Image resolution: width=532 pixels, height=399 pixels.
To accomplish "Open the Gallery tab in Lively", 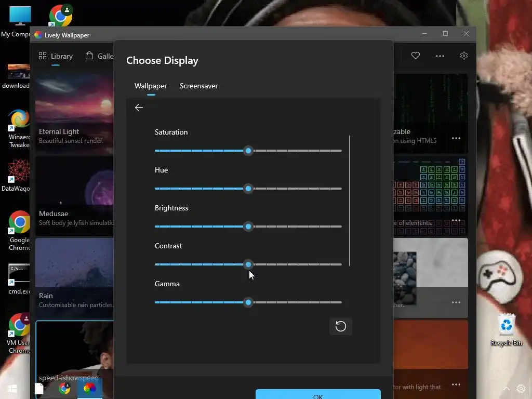I will [99, 56].
